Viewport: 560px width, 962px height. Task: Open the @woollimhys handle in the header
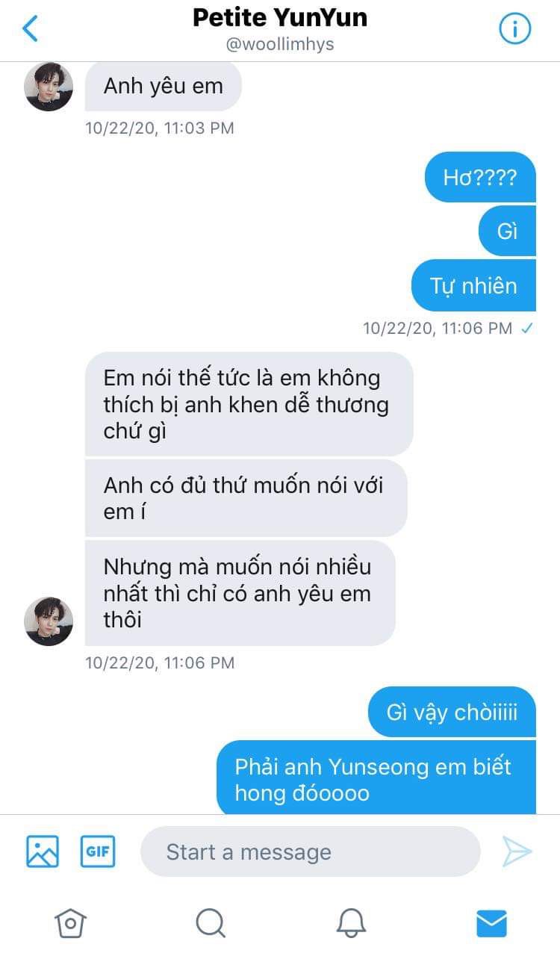pos(280,44)
